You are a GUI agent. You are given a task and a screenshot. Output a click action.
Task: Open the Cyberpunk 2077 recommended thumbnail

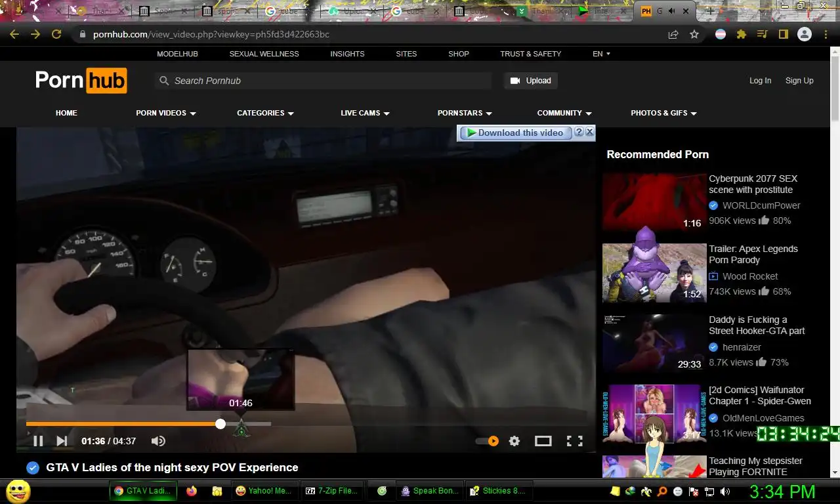[654, 202]
